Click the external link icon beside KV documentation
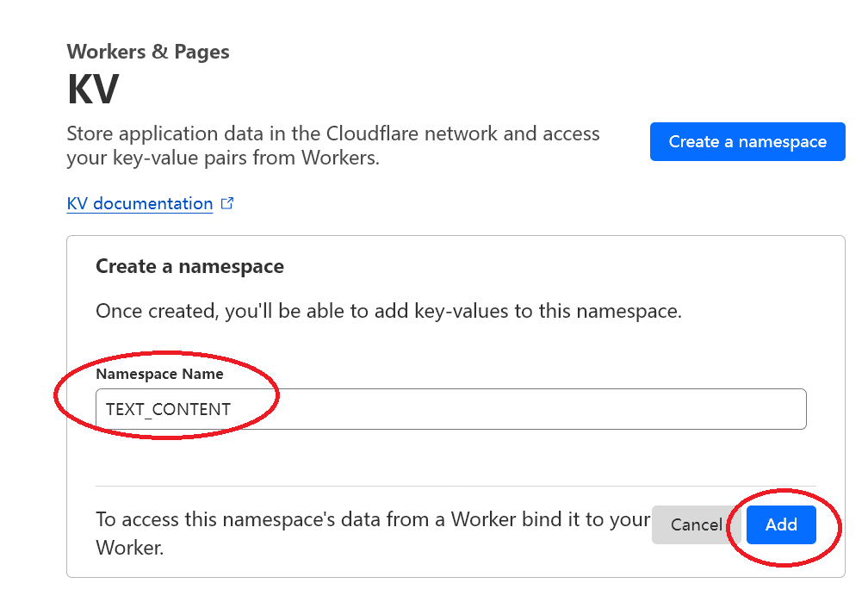Image resolution: width=868 pixels, height=608 pixels. pos(227,203)
